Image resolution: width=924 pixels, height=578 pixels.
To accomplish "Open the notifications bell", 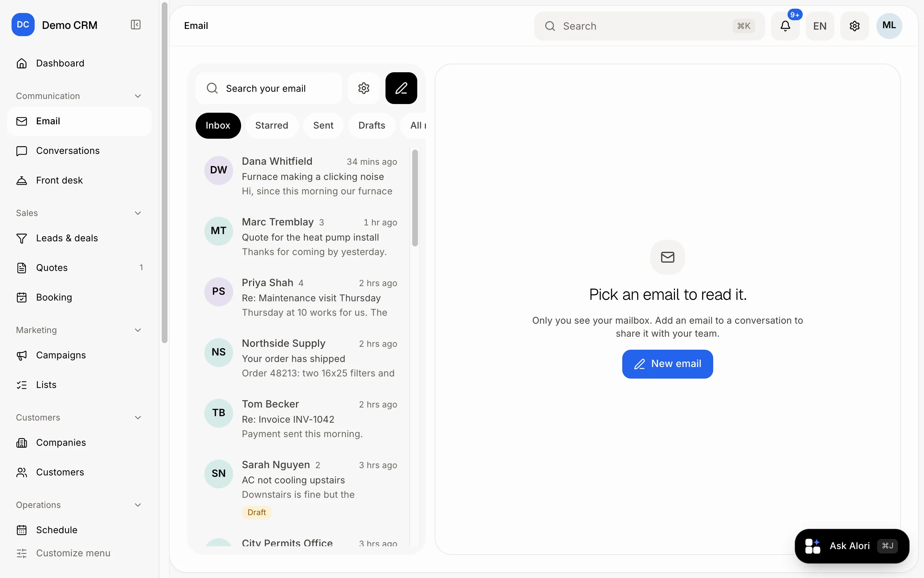I will tap(785, 26).
